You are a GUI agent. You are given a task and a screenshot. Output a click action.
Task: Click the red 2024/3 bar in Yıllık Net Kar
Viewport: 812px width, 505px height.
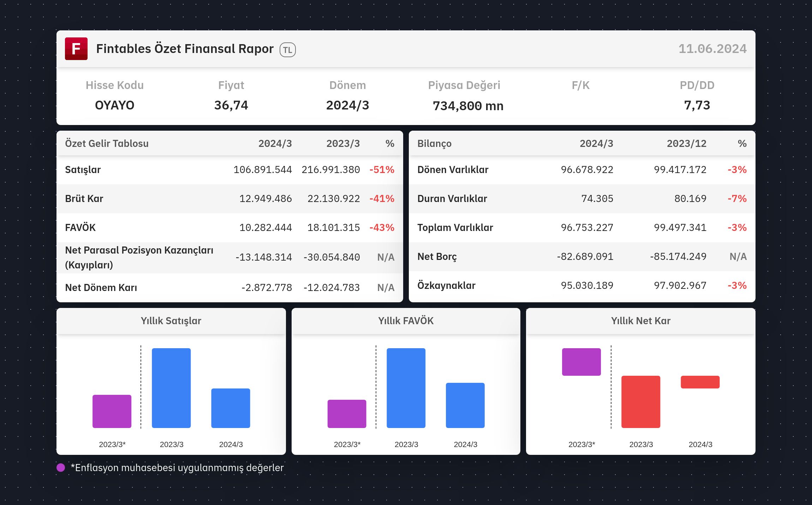click(x=700, y=382)
